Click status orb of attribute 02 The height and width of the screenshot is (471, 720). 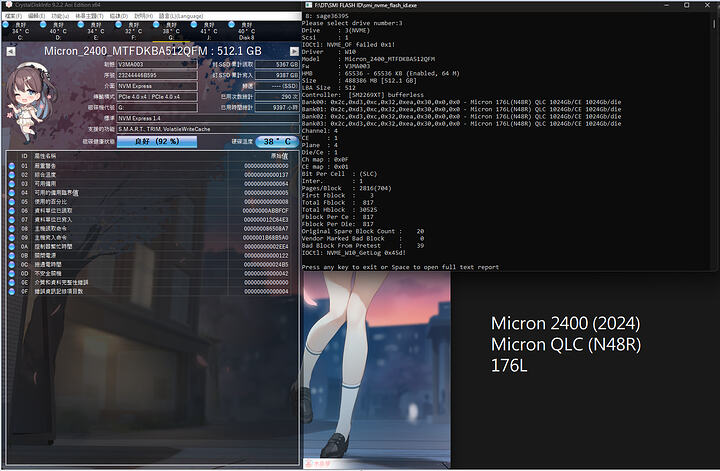12,175
